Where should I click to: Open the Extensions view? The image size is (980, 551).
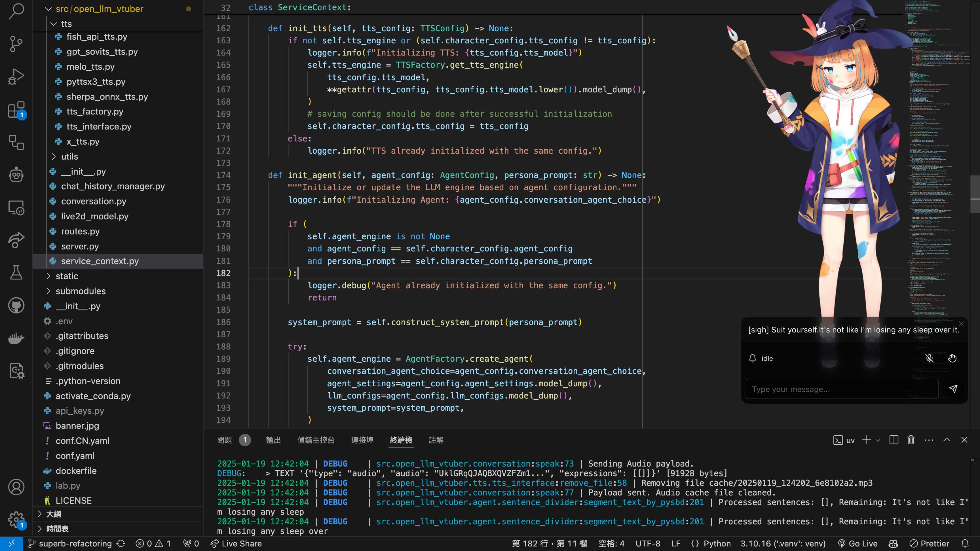point(16,110)
